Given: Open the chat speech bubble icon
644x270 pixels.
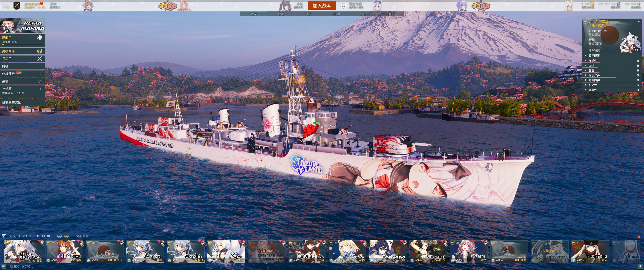Looking at the screenshot, I should 4,266.
